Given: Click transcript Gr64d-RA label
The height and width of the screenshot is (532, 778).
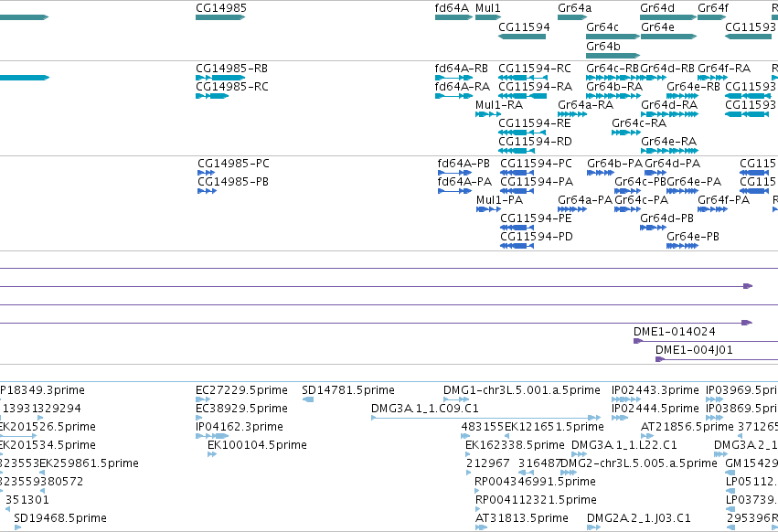Looking at the screenshot, I should point(669,105).
